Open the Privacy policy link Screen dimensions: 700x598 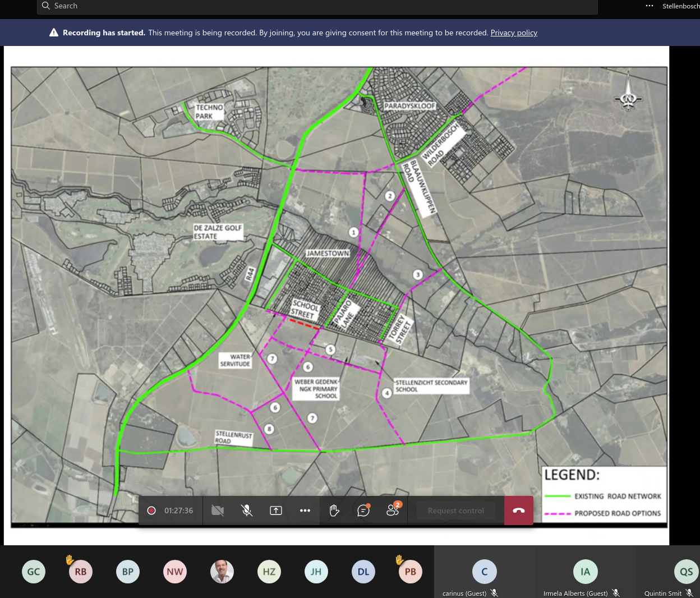(x=514, y=33)
